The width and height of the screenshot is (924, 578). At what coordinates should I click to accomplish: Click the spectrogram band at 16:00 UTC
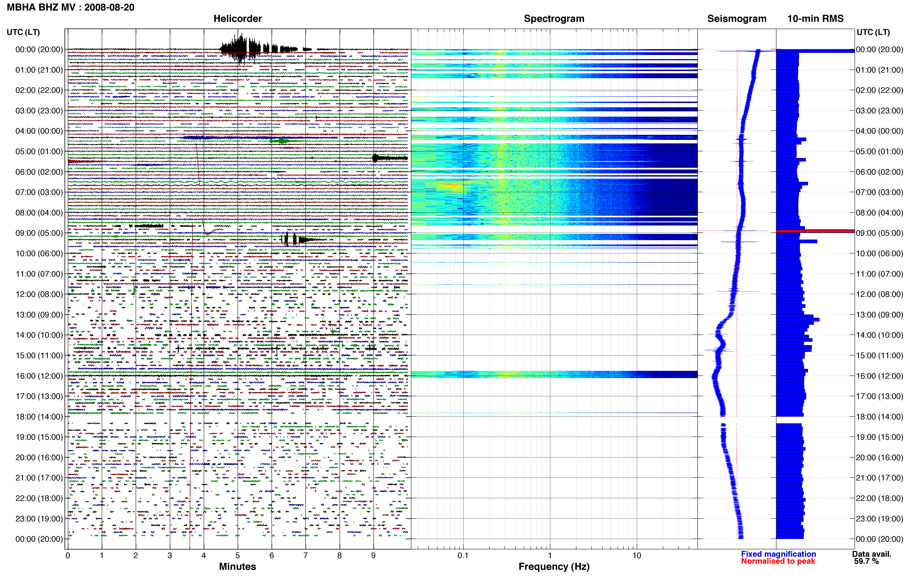[554, 374]
